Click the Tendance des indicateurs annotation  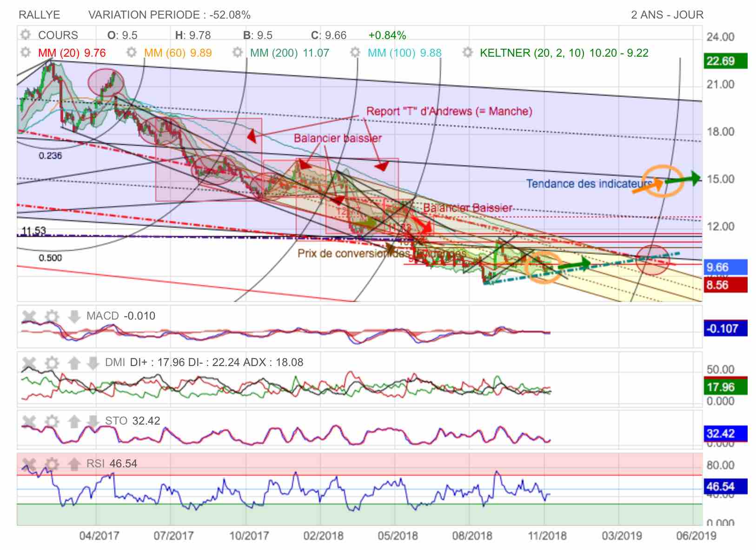[589, 184]
